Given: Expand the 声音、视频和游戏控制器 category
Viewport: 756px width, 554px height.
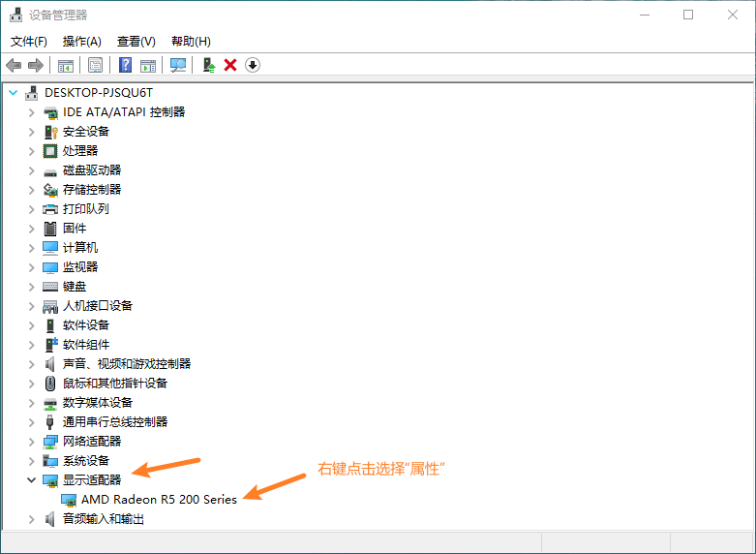Looking at the screenshot, I should 32,364.
